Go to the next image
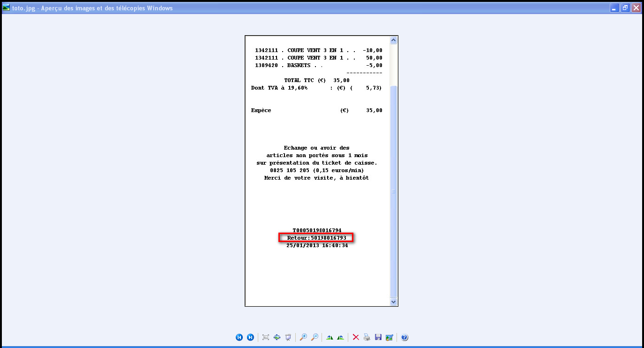644x348 pixels. pos(250,337)
